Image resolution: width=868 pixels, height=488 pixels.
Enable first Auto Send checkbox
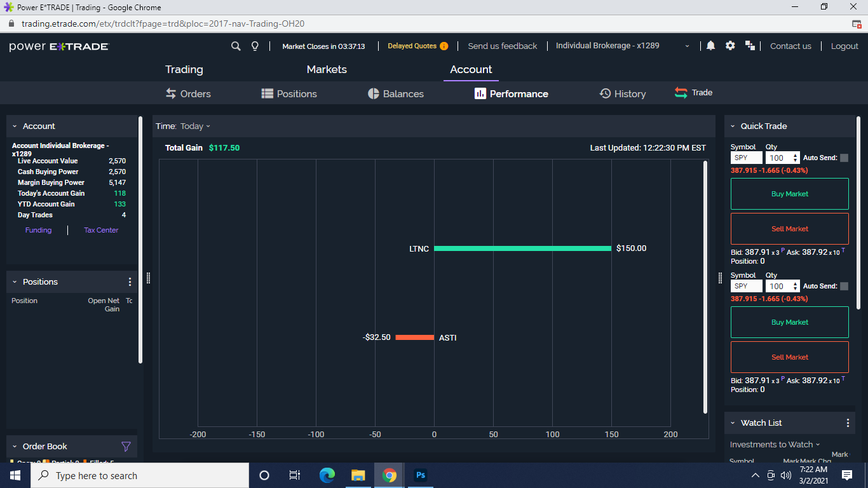tap(844, 158)
